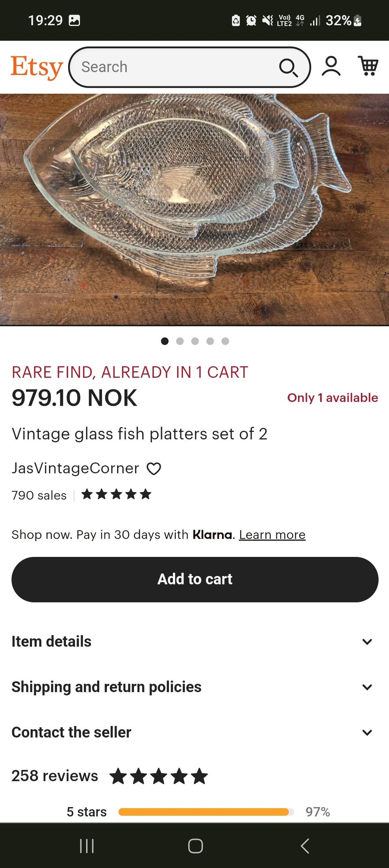
Task: Open the JasVintageCorner shop link
Action: [75, 468]
